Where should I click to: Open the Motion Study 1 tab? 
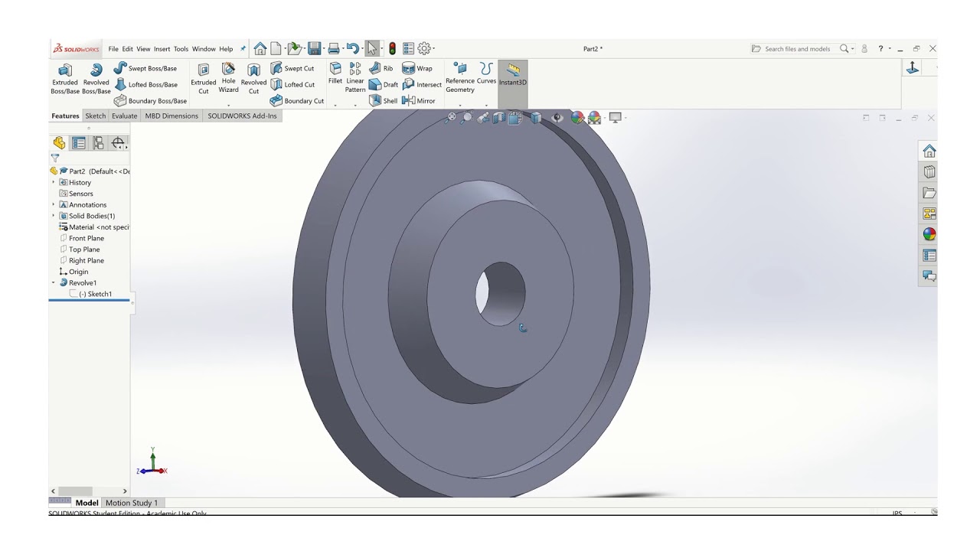coord(132,503)
